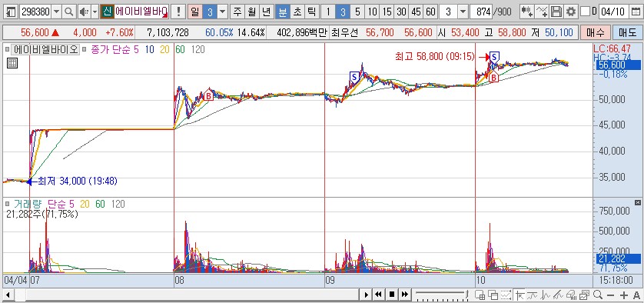Click the eraser with bars icon

point(571,295)
